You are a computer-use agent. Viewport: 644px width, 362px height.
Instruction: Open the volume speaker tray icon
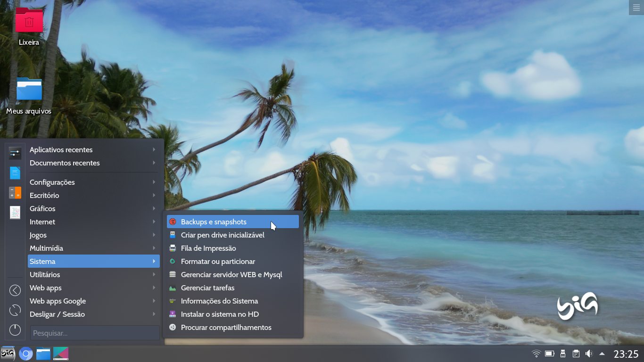pos(589,354)
